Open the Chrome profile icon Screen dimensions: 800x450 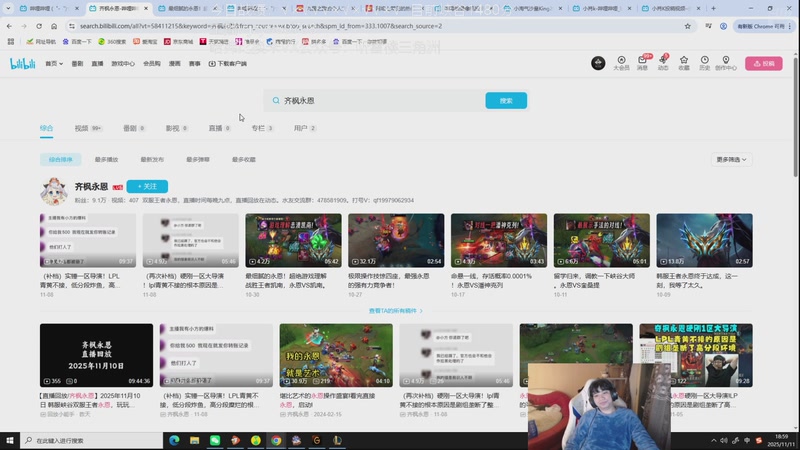tap(723, 26)
